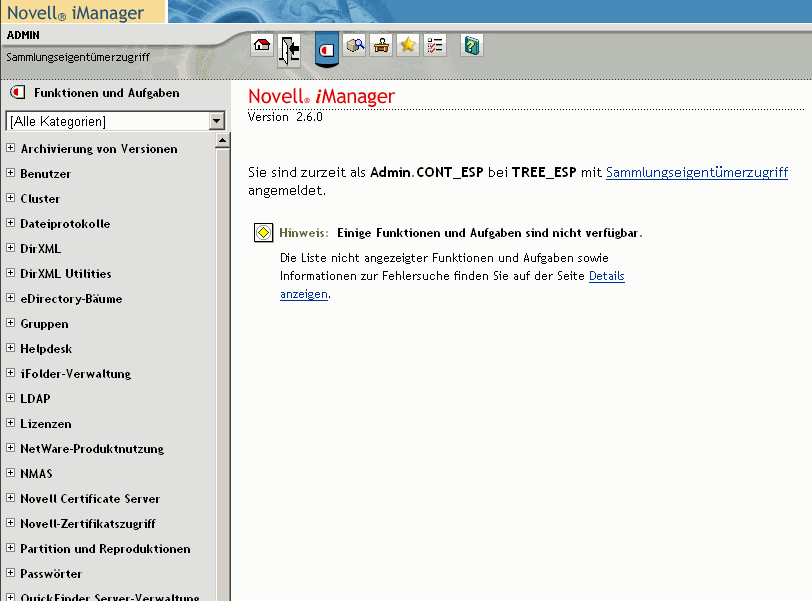Open the Configure desk icon
The height and width of the screenshot is (601, 812).
pyautogui.click(x=382, y=46)
